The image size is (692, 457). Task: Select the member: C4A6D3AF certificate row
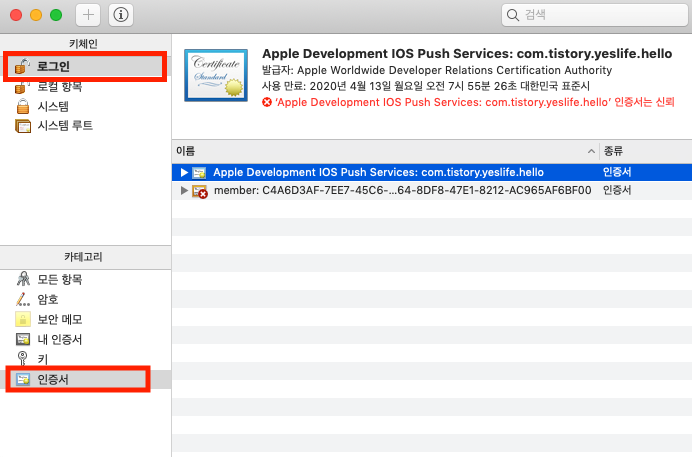pyautogui.click(x=432, y=191)
